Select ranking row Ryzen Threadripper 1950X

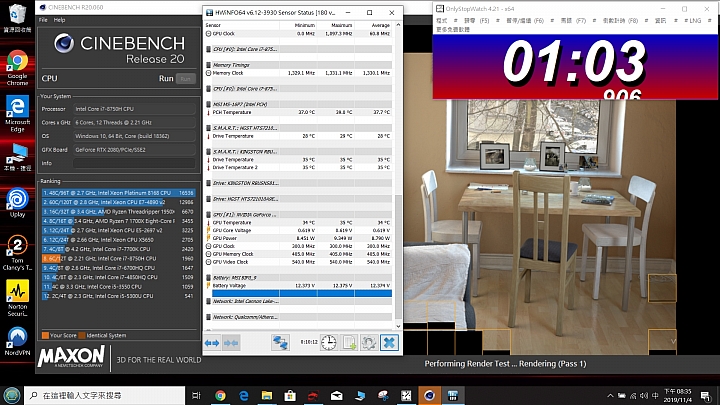[x=118, y=212]
